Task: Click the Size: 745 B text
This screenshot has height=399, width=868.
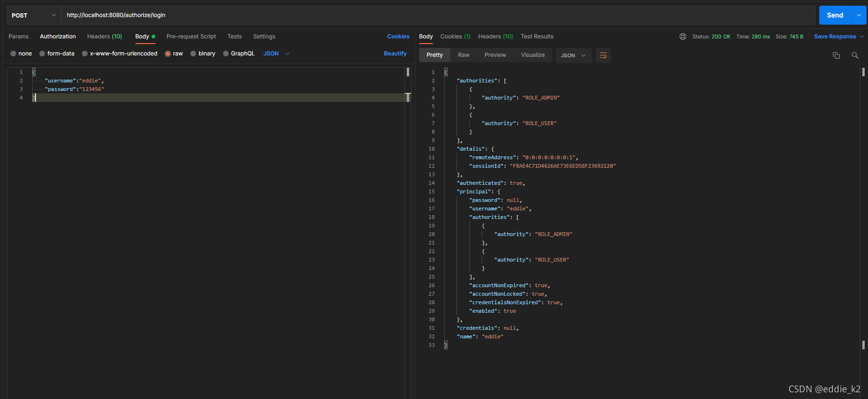Action: pyautogui.click(x=789, y=36)
